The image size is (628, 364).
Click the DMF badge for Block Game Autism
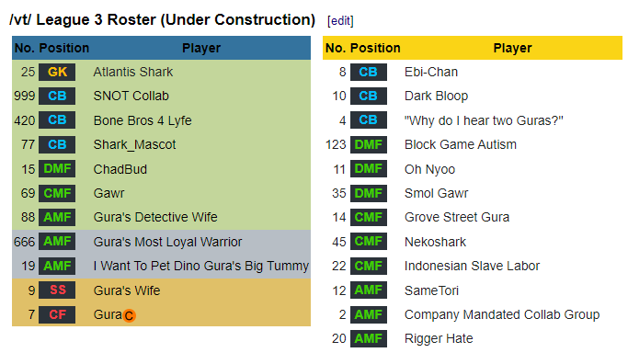[x=369, y=144]
